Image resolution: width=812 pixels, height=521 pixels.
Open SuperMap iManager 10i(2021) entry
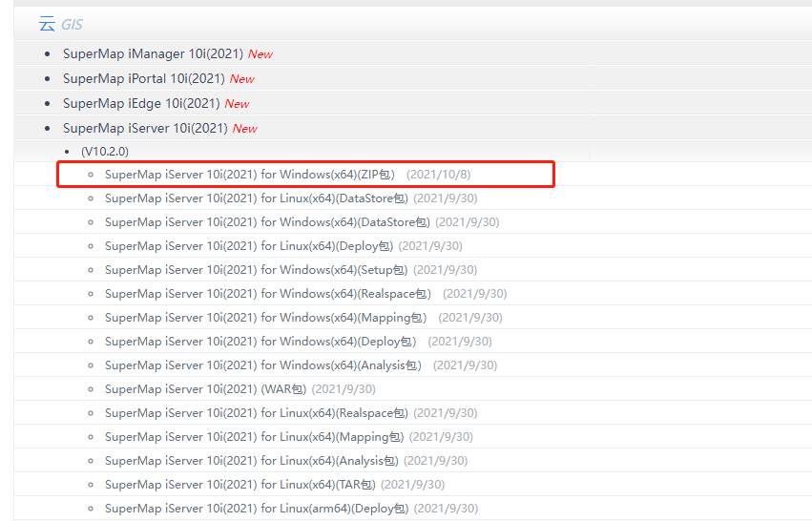click(153, 53)
